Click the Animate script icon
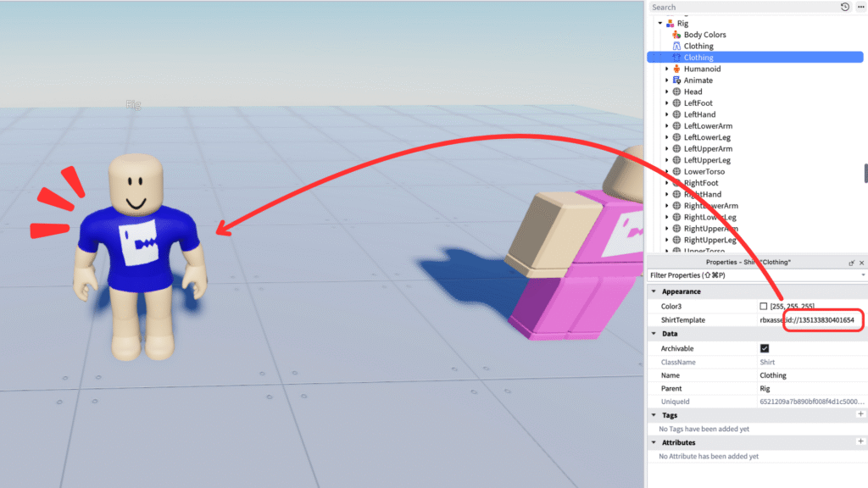Image resolution: width=868 pixels, height=488 pixels. 676,80
